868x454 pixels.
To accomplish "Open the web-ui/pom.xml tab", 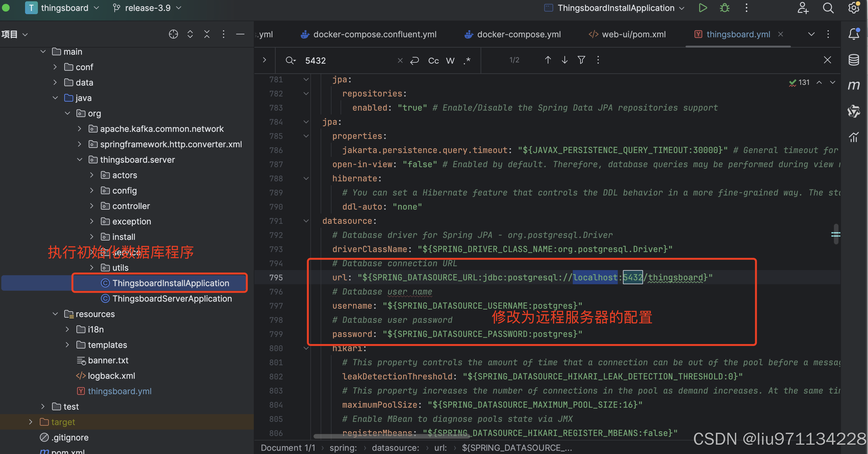I will point(633,34).
